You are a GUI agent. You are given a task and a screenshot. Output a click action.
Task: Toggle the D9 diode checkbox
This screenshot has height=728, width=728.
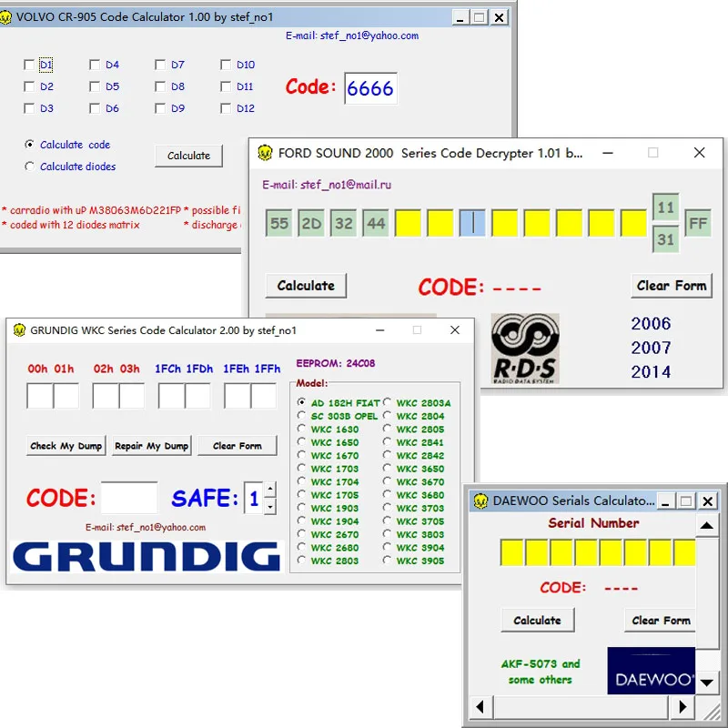[x=160, y=108]
